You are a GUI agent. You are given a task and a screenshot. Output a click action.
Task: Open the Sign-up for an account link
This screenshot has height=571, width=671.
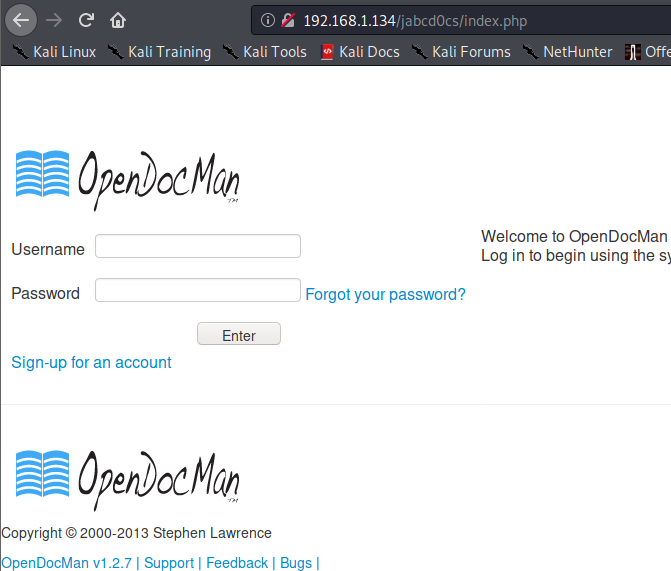91,363
